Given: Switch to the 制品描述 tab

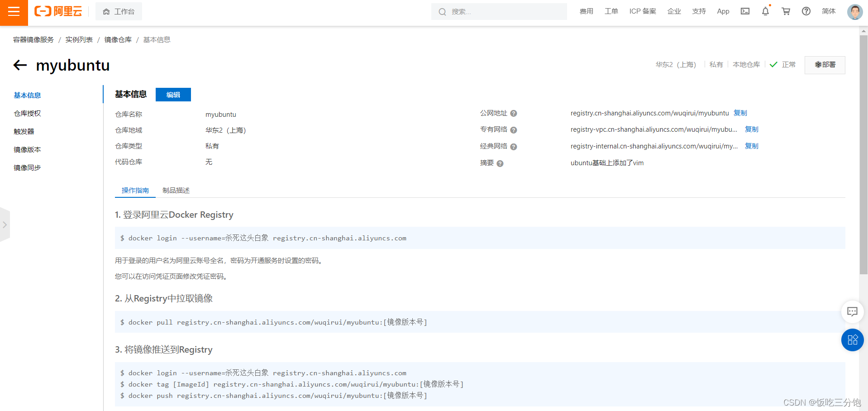Looking at the screenshot, I should [x=176, y=191].
